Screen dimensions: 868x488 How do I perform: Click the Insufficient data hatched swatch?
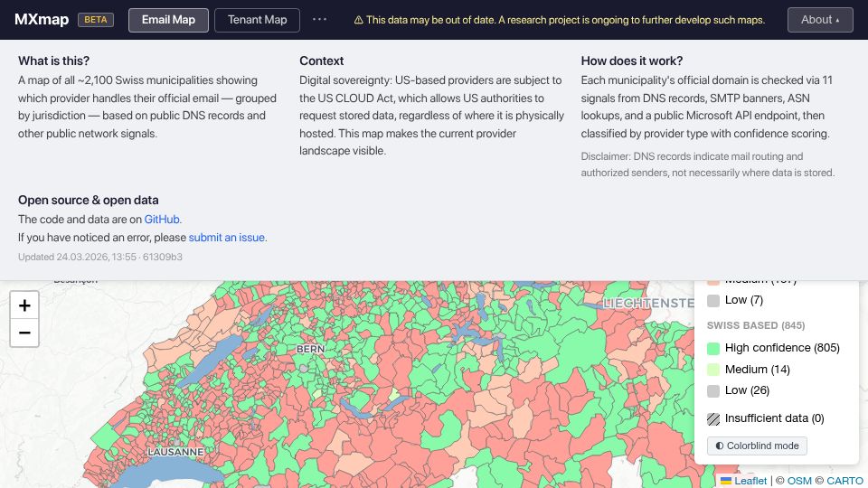pos(713,418)
